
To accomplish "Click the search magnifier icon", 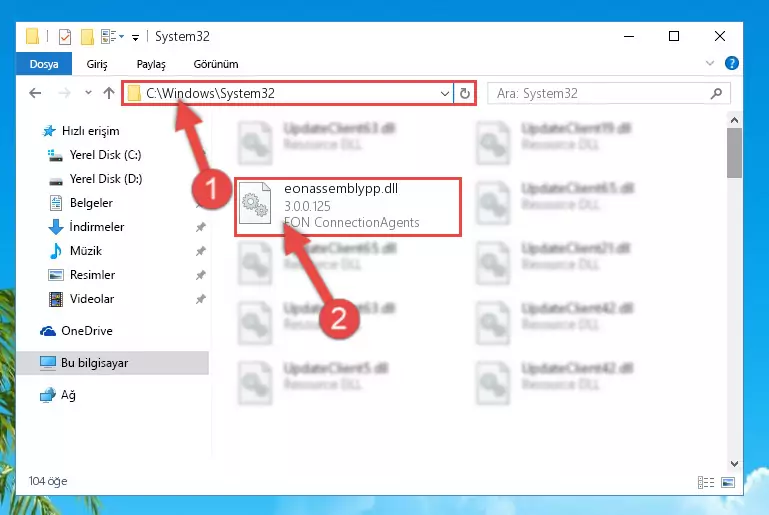I will point(716,93).
